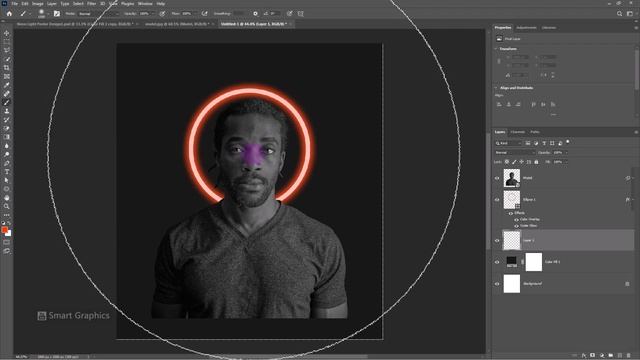Open the Image menu

(x=38, y=3)
